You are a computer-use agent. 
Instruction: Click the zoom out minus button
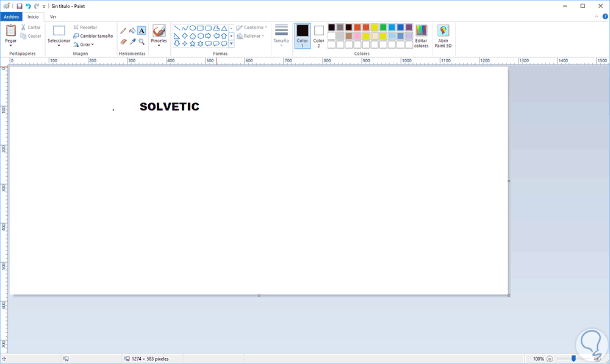click(550, 359)
